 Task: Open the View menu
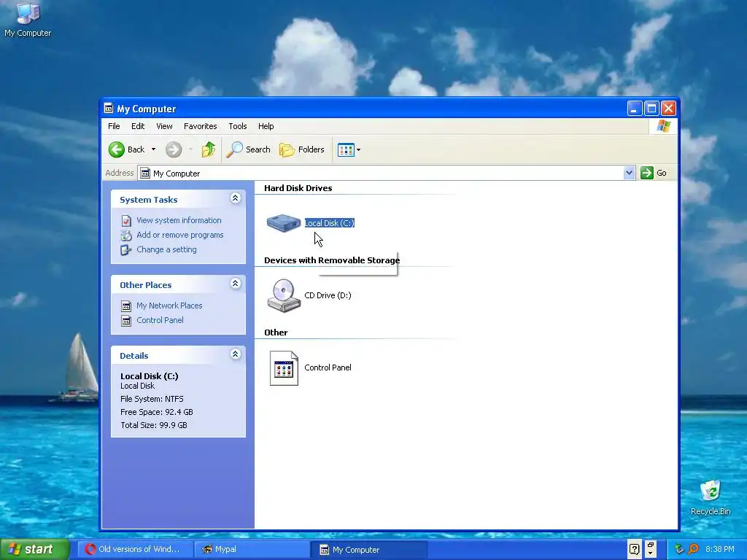pyautogui.click(x=164, y=126)
